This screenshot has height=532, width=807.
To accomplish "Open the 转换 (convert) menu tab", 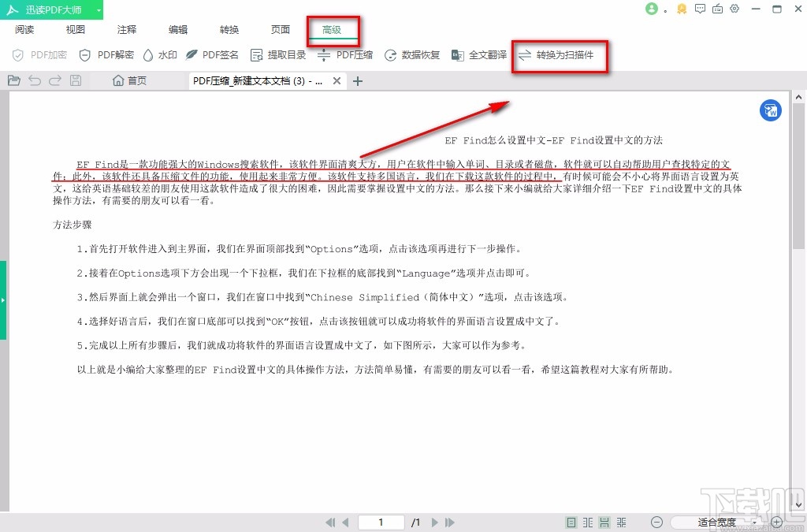I will (x=229, y=29).
